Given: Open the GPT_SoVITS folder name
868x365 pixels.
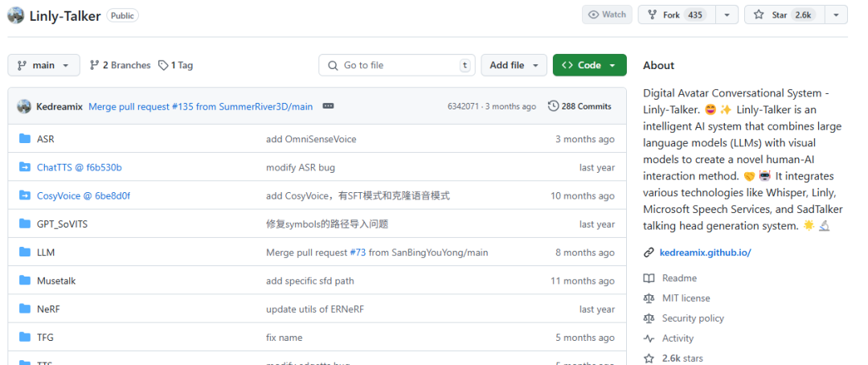Looking at the screenshot, I should (x=62, y=224).
